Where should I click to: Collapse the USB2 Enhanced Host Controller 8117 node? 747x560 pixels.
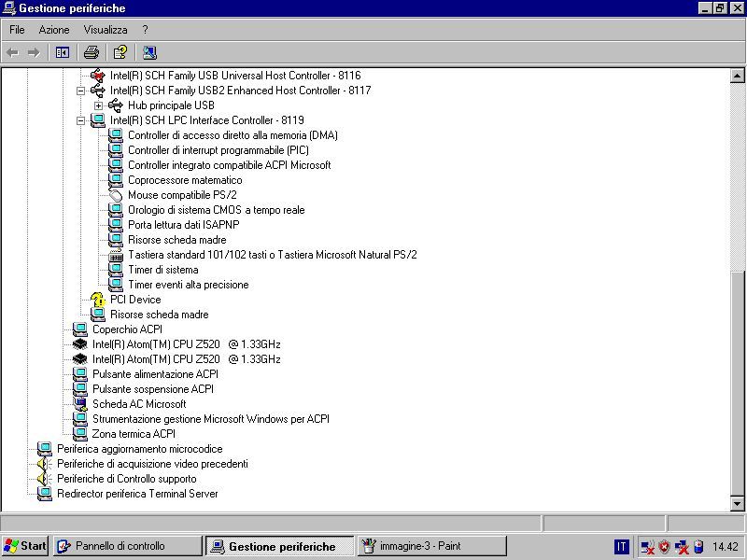pyautogui.click(x=80, y=91)
